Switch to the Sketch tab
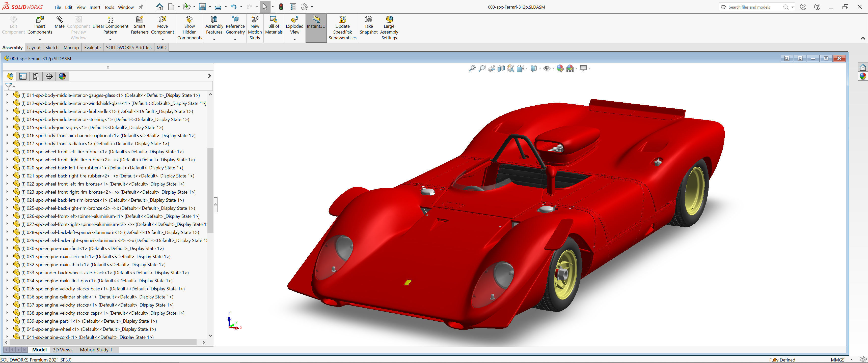This screenshot has width=868, height=363. tap(52, 47)
